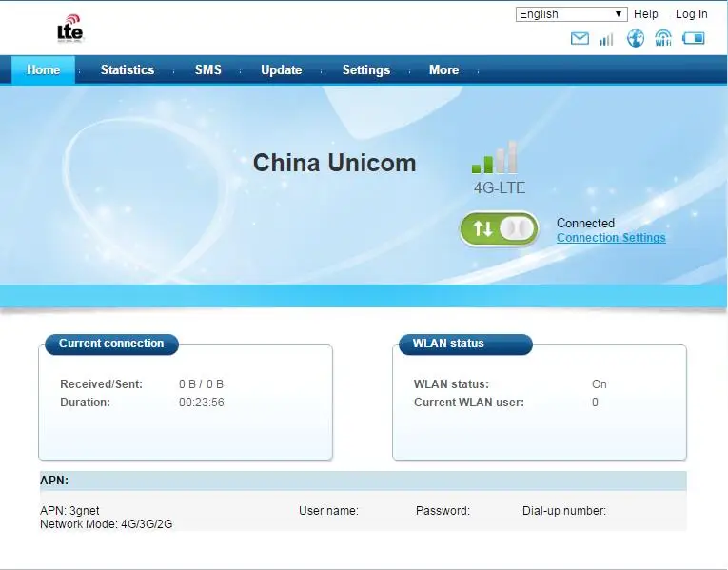Go to the Home tab
This screenshot has width=728, height=570.
[x=43, y=69]
